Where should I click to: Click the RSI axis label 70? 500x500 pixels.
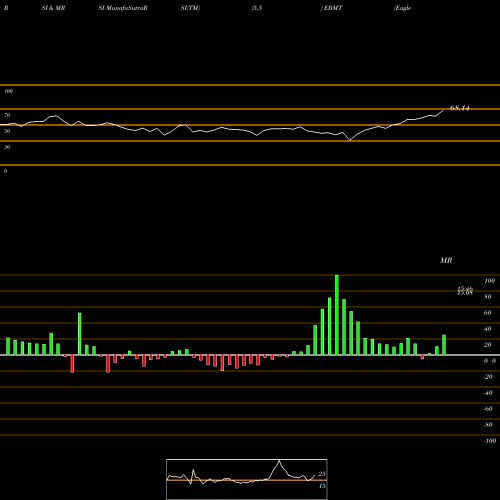pos(7,115)
